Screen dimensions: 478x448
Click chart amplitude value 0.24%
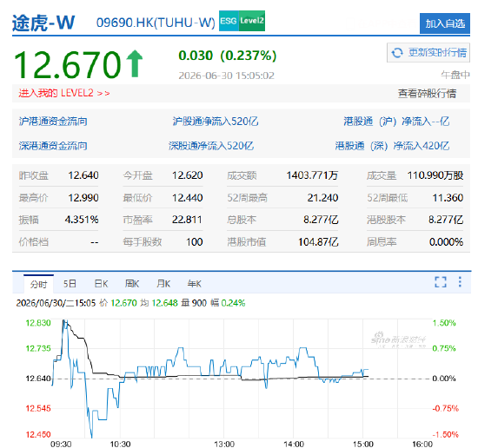coord(233,303)
